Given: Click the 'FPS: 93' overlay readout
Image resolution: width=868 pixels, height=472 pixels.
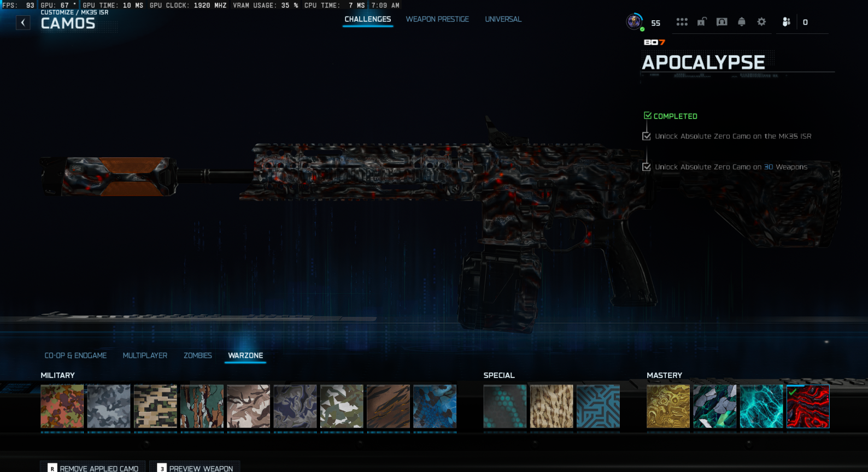Looking at the screenshot, I should coord(18,5).
